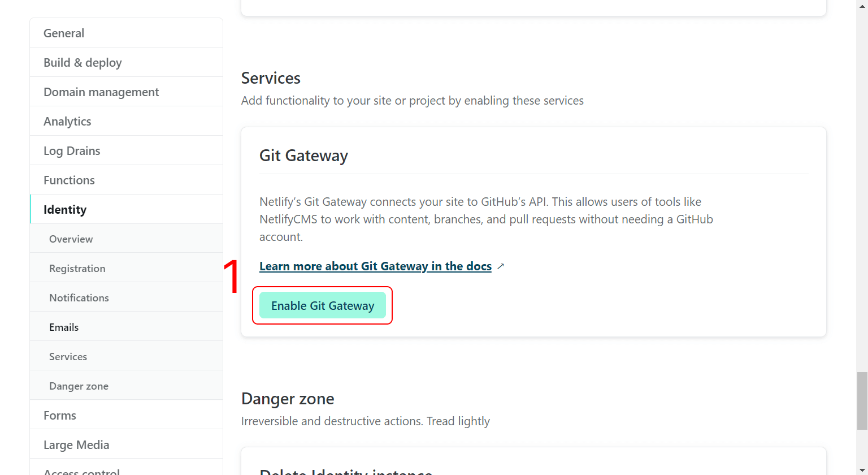Viewport: 868px width, 475px height.
Task: Enable Git Gateway
Action: click(323, 305)
